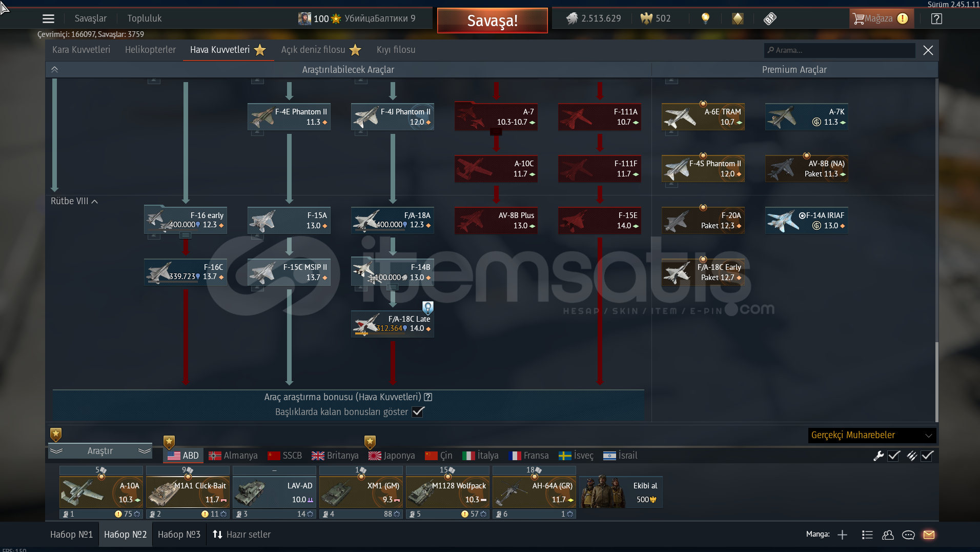Image resolution: width=980 pixels, height=552 pixels.
Task: Select the F-16C aircraft card
Action: point(186,272)
